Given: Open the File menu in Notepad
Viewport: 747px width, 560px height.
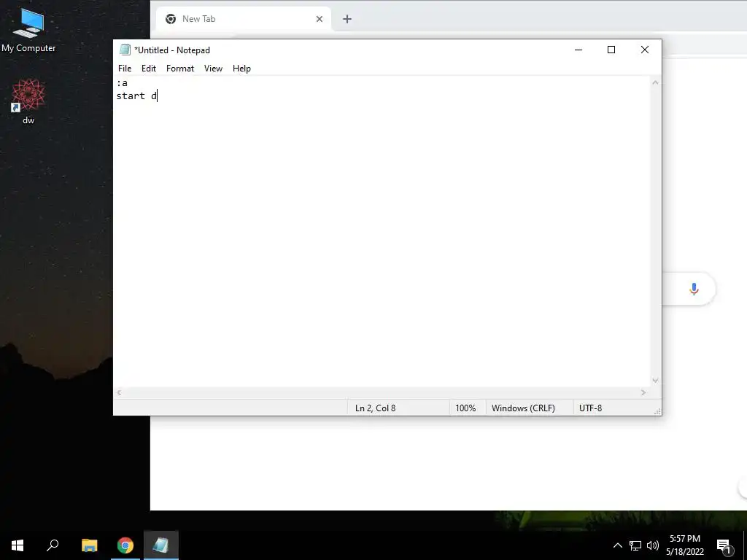Looking at the screenshot, I should 125,69.
